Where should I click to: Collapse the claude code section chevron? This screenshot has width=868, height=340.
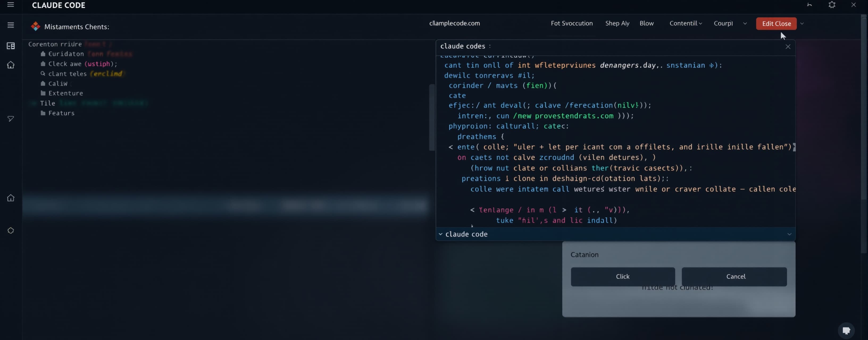(x=440, y=234)
